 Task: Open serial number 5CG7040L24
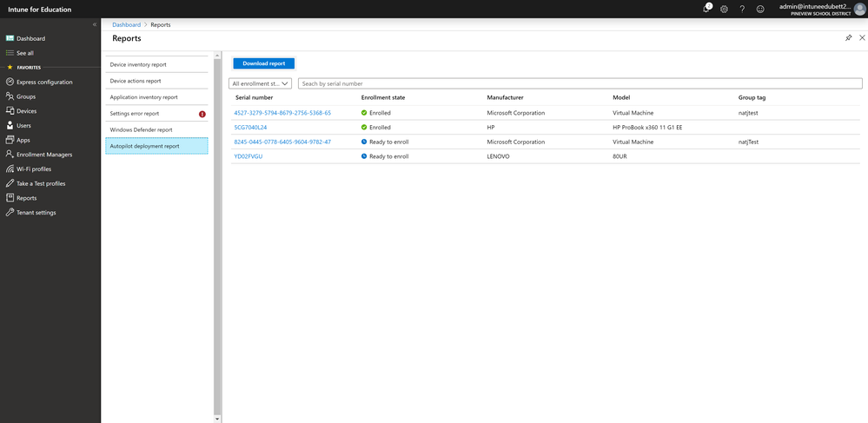coord(251,128)
